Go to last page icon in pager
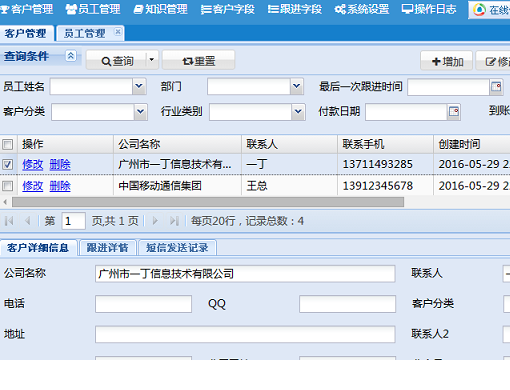This screenshot has width=510, height=390. pos(174,221)
